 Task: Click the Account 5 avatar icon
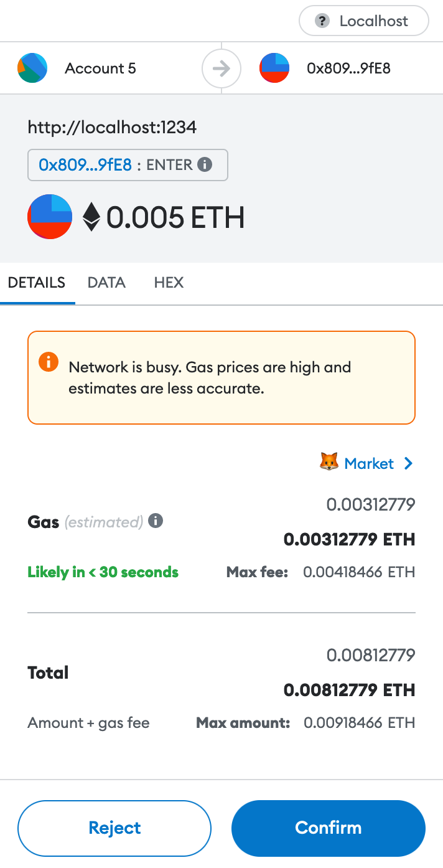tap(32, 68)
